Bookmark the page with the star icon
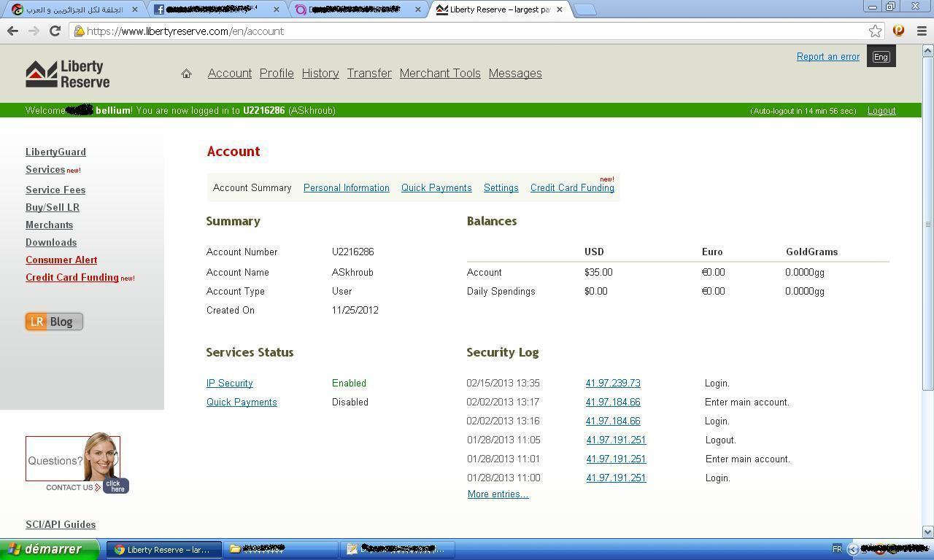 pyautogui.click(x=875, y=31)
